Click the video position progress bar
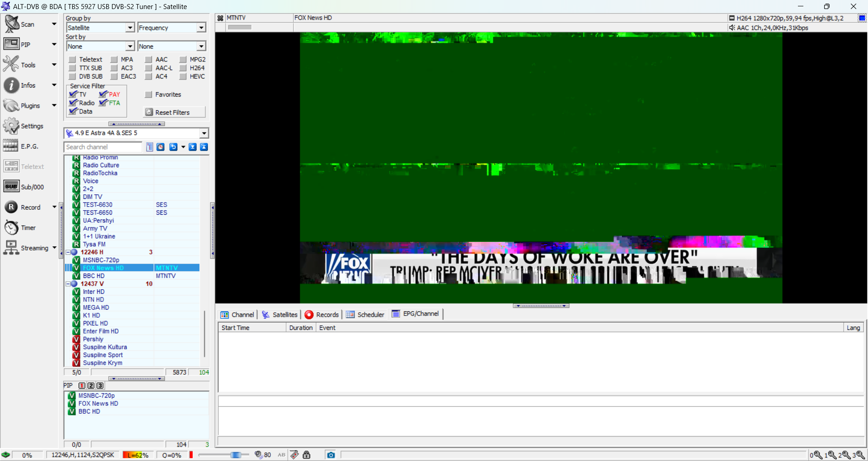 (240, 27)
